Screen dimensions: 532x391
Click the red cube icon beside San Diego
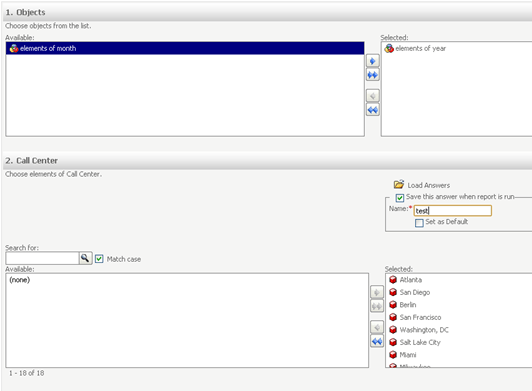coord(393,292)
